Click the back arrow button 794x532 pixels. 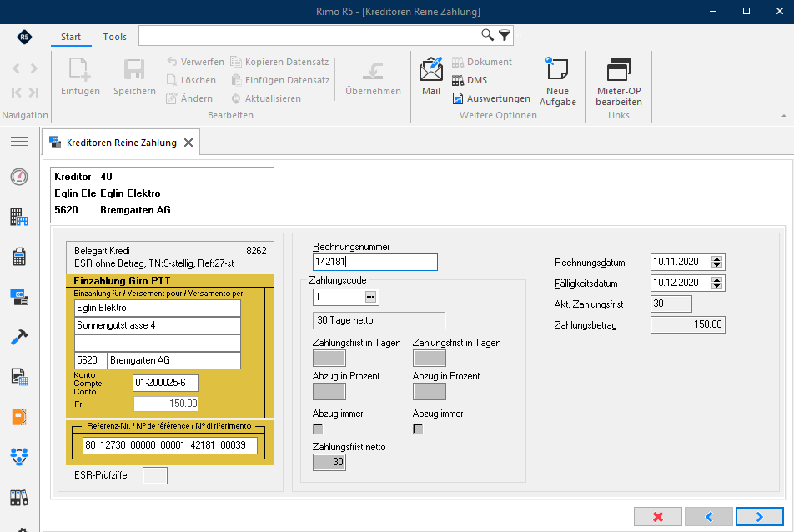(708, 517)
